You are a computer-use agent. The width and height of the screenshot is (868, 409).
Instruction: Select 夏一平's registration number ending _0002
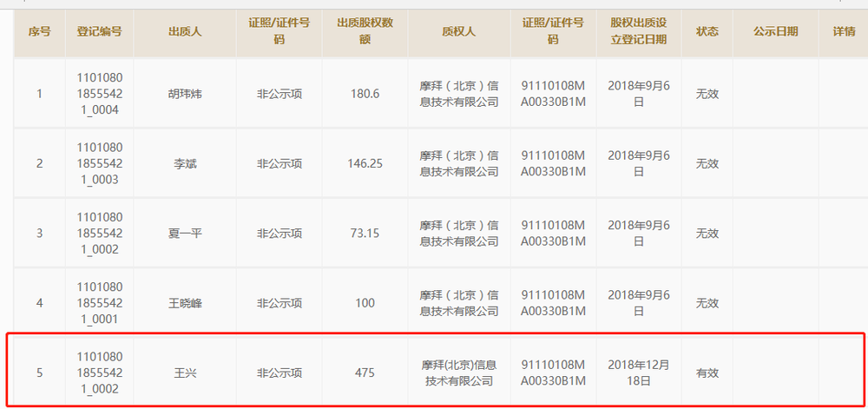point(99,234)
